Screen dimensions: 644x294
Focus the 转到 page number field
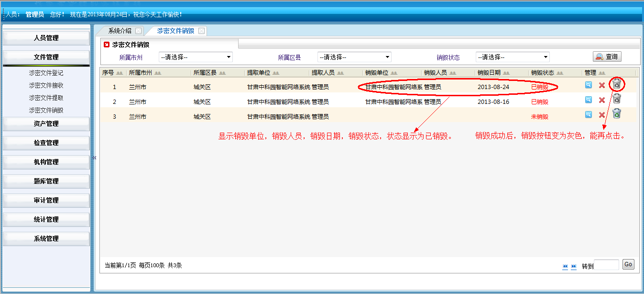coord(606,265)
